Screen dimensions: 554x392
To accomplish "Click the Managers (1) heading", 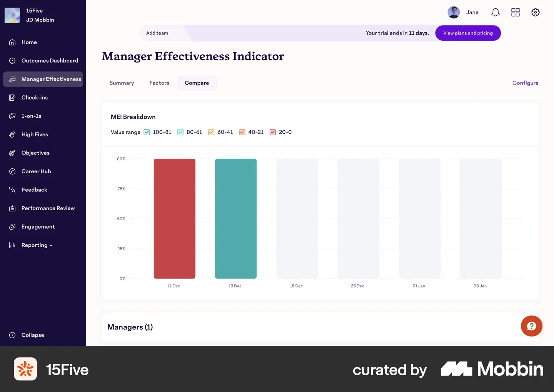I will click(130, 327).
